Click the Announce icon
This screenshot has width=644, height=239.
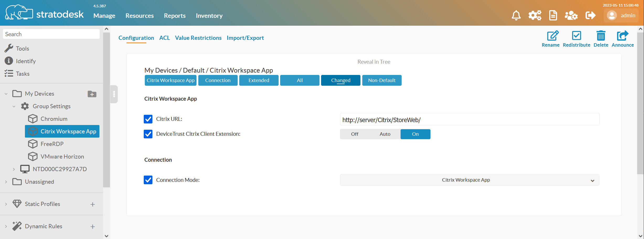(x=622, y=38)
